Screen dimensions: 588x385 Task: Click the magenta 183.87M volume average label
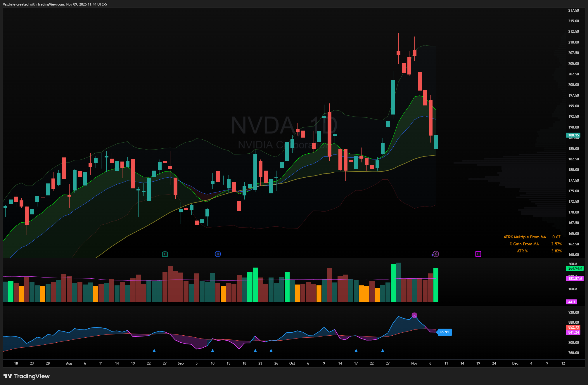coord(575,278)
